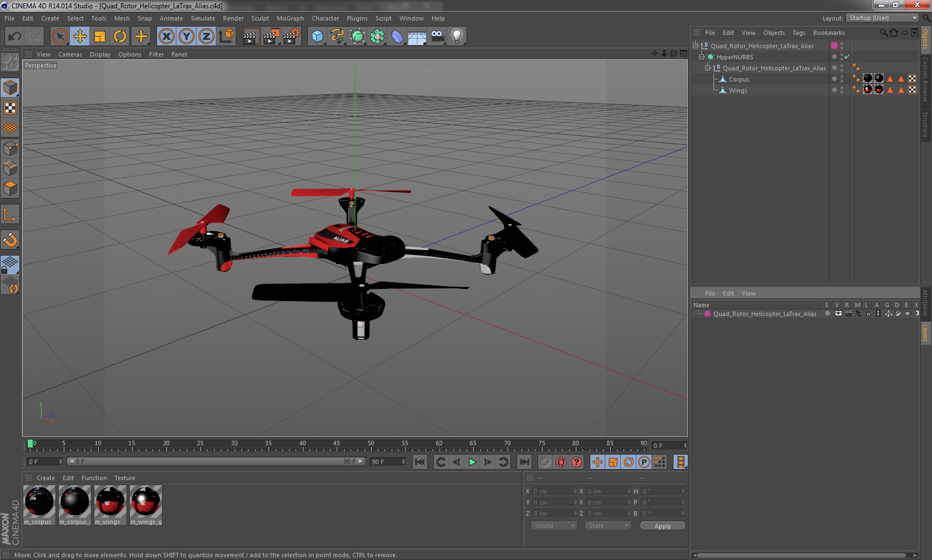Image resolution: width=932 pixels, height=560 pixels.
Task: Toggle Z axis lock
Action: click(x=206, y=37)
